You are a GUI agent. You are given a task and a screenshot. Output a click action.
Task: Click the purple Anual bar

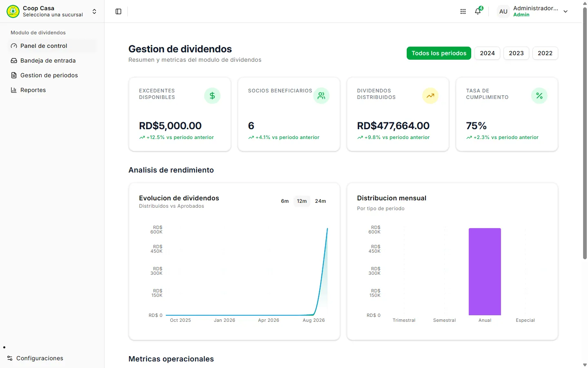click(x=485, y=272)
